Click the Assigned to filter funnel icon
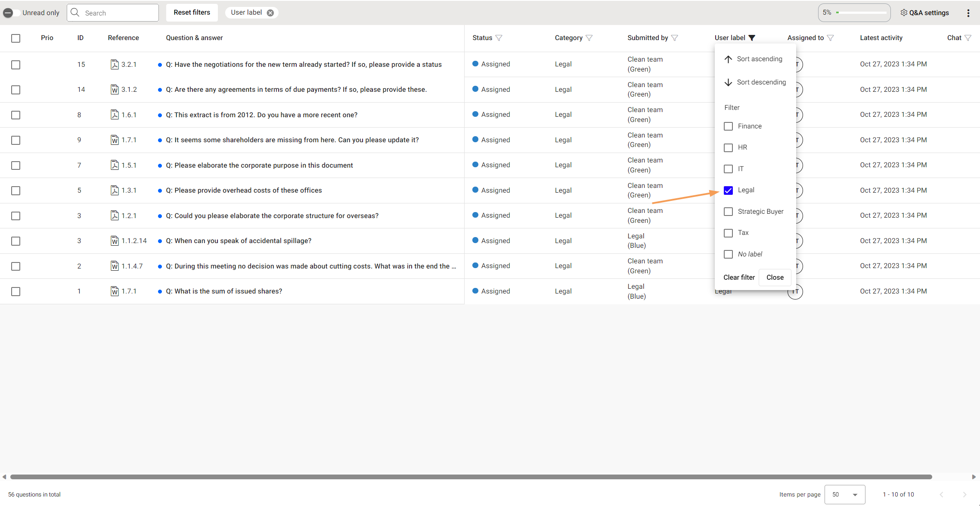The height and width of the screenshot is (506, 980). pyautogui.click(x=831, y=38)
